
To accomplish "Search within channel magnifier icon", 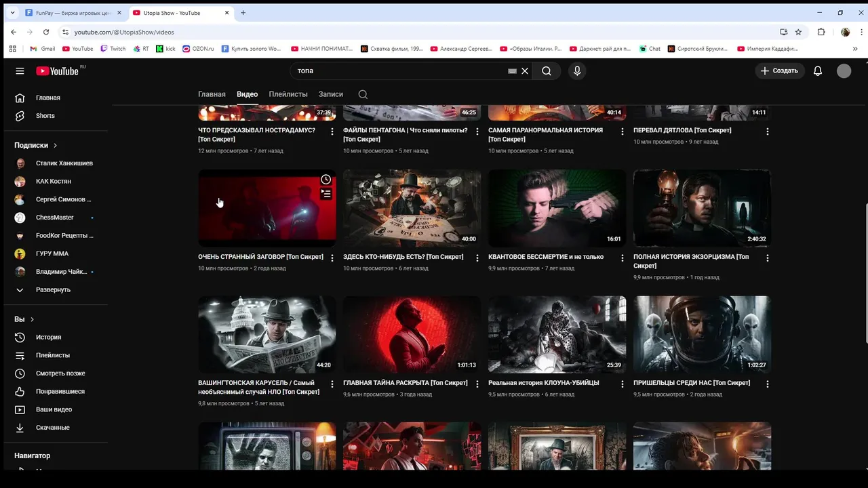I will pyautogui.click(x=363, y=94).
